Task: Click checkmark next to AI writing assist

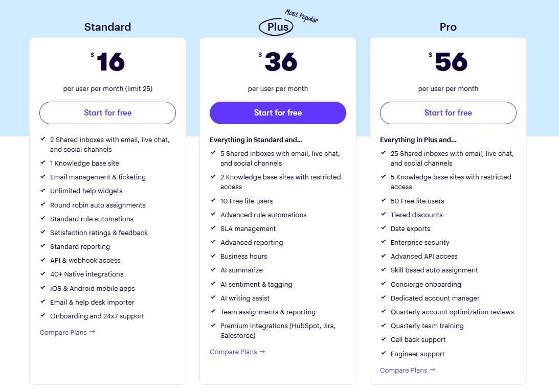Action: pyautogui.click(x=213, y=298)
